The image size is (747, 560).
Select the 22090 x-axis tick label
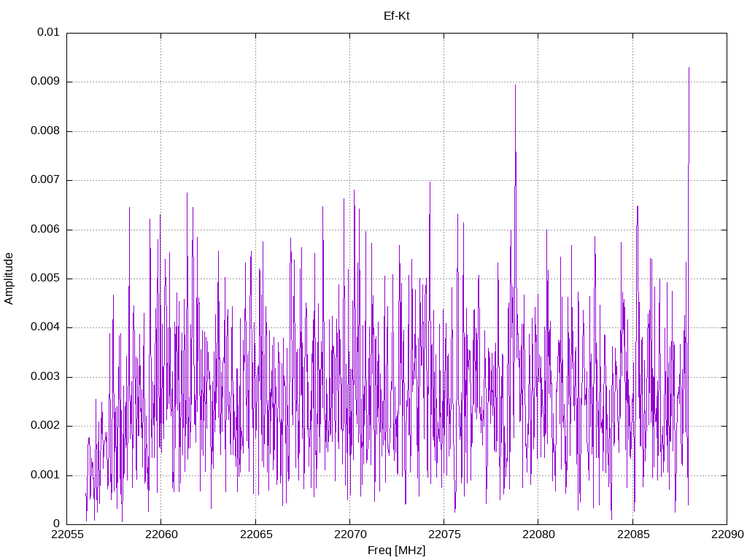pos(727,535)
